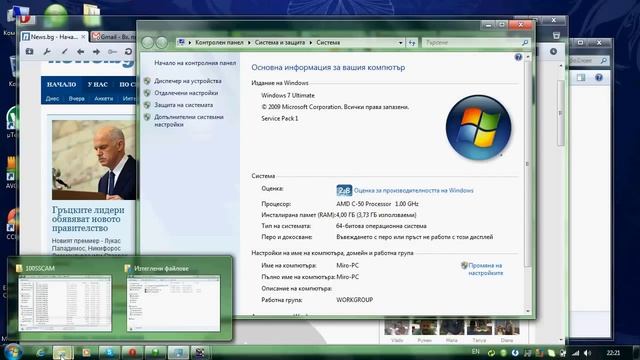Open the Windows Start orb

coord(13,352)
